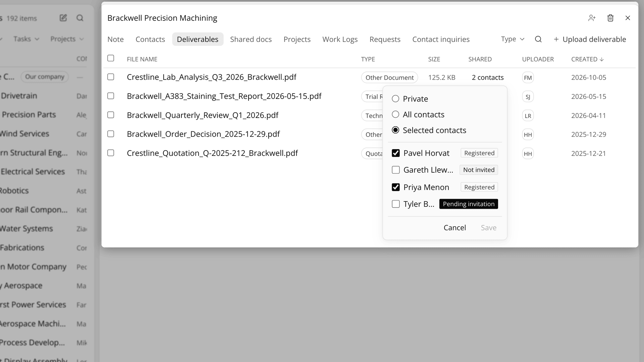Image resolution: width=644 pixels, height=362 pixels.
Task: Open the Type filter dropdown
Action: 513,39
